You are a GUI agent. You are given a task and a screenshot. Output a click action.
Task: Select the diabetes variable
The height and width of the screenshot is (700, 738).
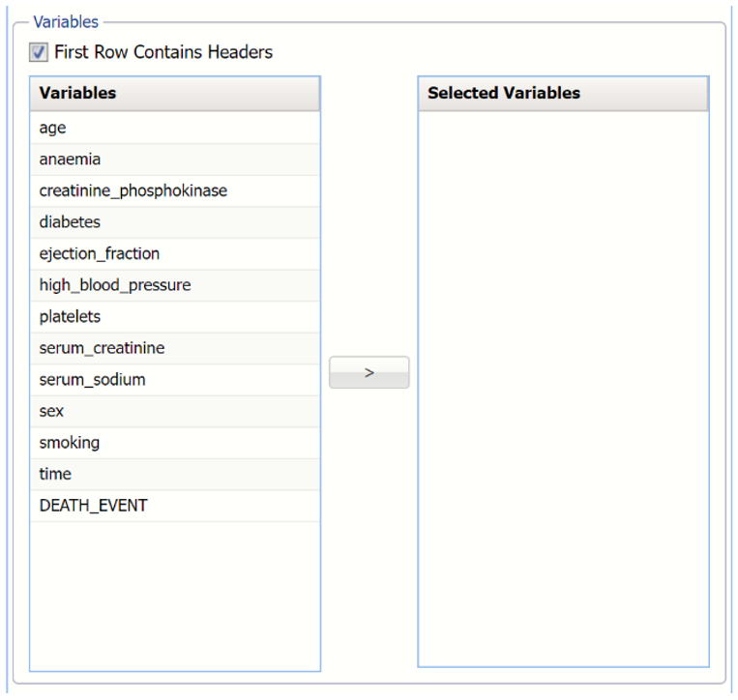click(70, 222)
